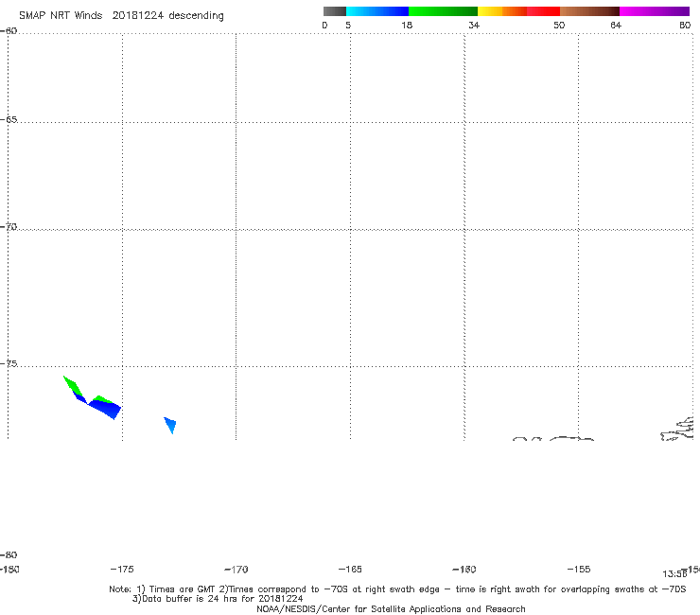Click the swath time label '13:56'
This screenshot has height=615, width=700.
click(674, 574)
